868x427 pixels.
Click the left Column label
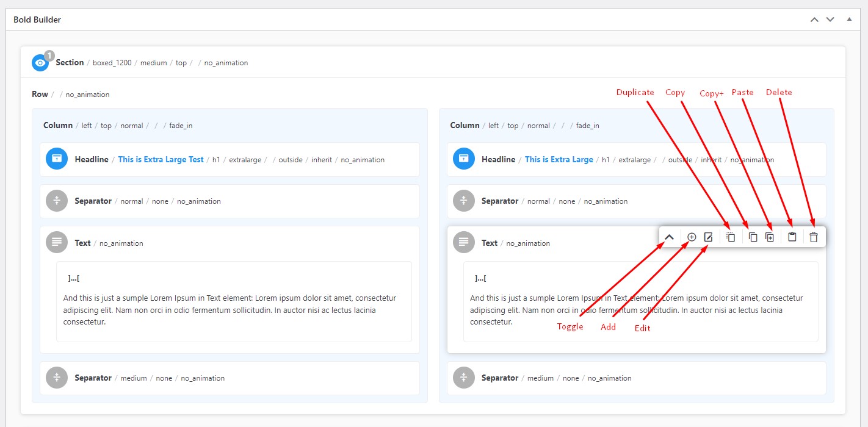tap(58, 125)
